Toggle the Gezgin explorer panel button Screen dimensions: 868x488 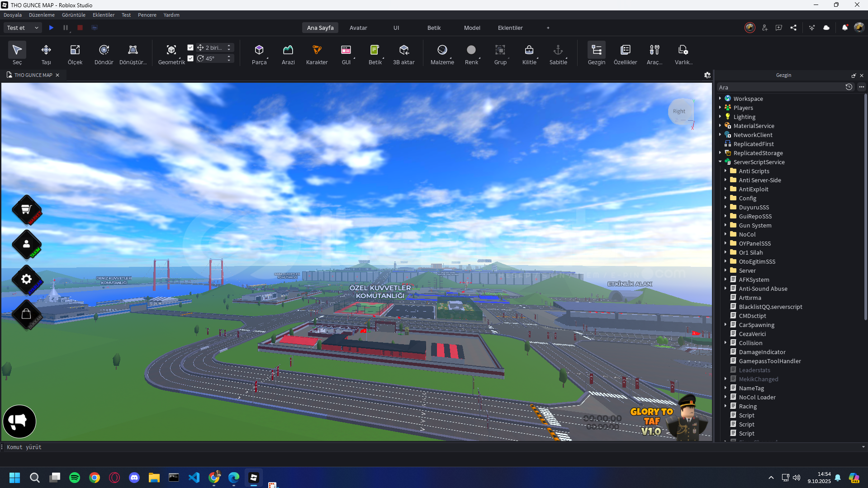[x=597, y=54]
